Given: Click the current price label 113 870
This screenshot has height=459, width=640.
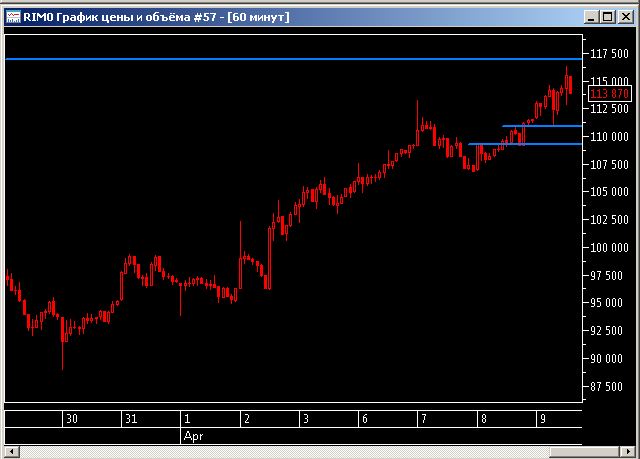Looking at the screenshot, I should pos(609,94).
